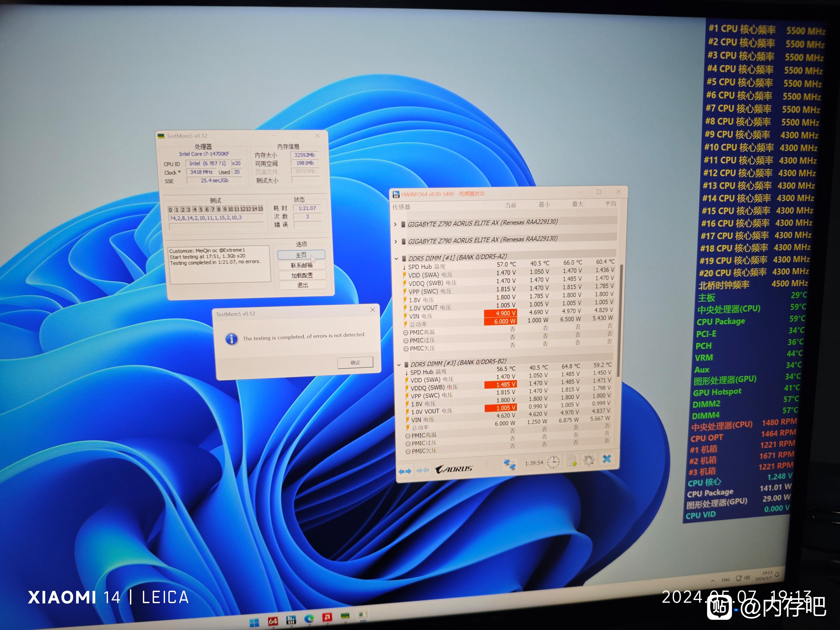
Task: Open the notification bell icon
Action: pos(777,575)
